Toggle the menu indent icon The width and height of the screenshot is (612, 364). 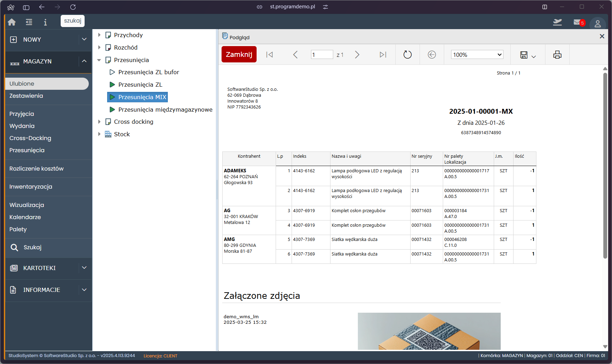(29, 22)
